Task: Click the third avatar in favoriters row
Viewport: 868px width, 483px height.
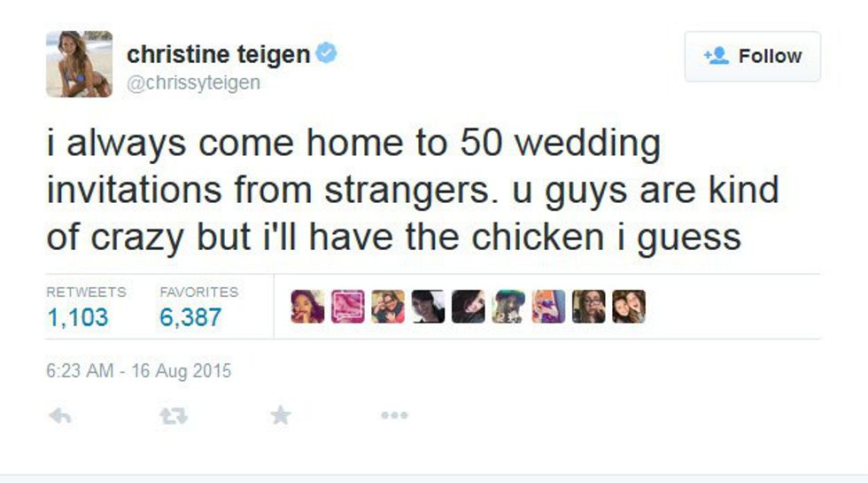Action: point(388,307)
